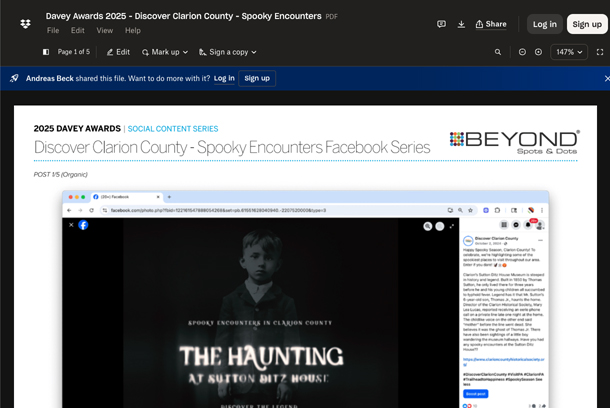Image resolution: width=610 pixels, height=408 pixels.
Task: Open the comments panel icon
Action: (x=441, y=24)
